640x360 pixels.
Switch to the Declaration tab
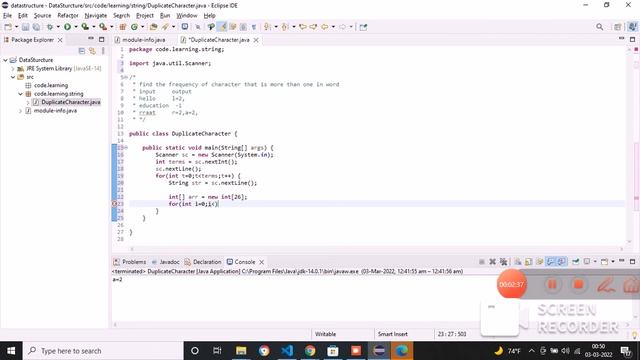tap(203, 262)
